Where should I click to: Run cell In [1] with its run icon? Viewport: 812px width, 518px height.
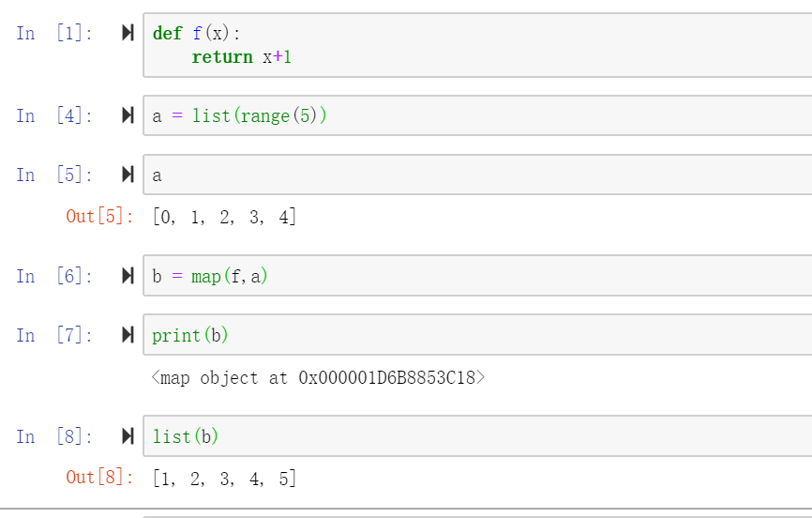coord(128,33)
